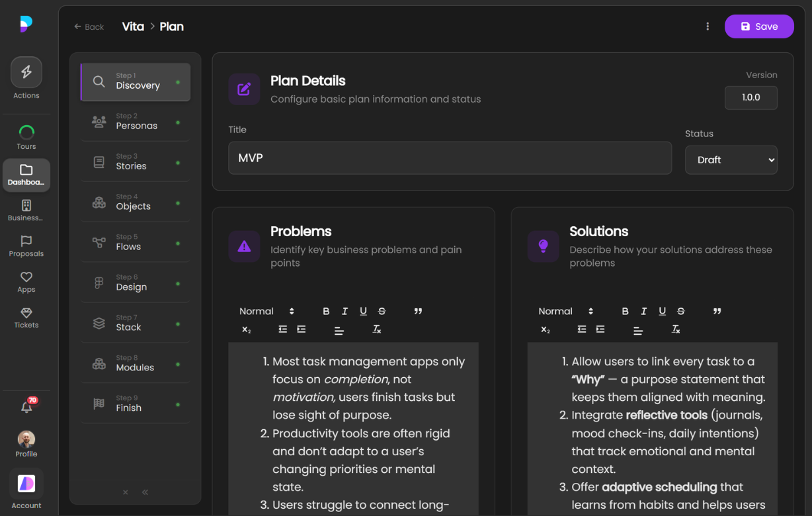Switch to Step 2 Personas
Screen dimensions: 812x516
pyautogui.click(x=135, y=121)
